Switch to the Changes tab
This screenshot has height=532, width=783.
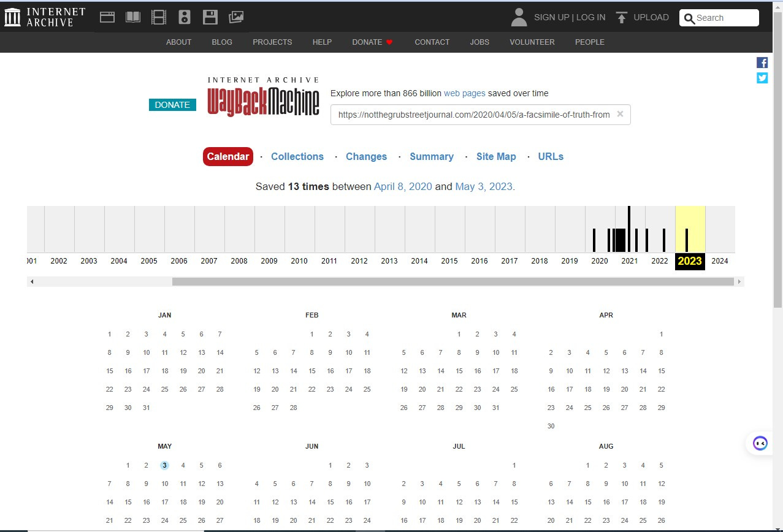[366, 156]
